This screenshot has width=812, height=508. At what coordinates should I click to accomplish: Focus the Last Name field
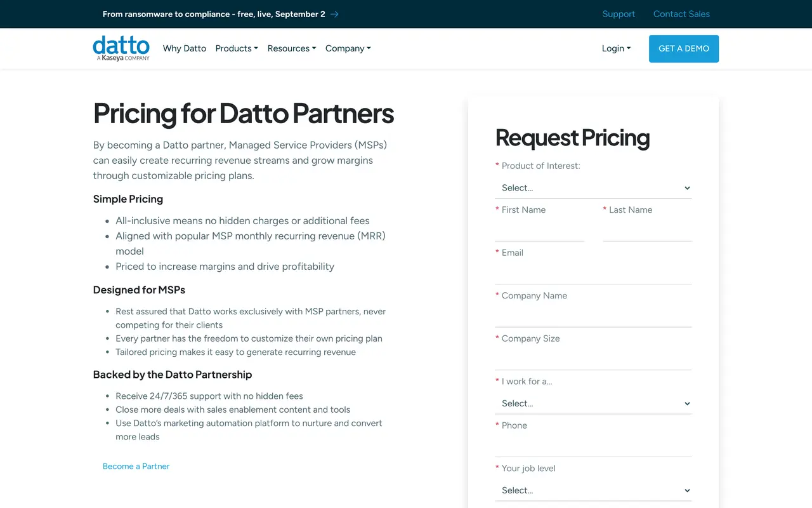647,231
